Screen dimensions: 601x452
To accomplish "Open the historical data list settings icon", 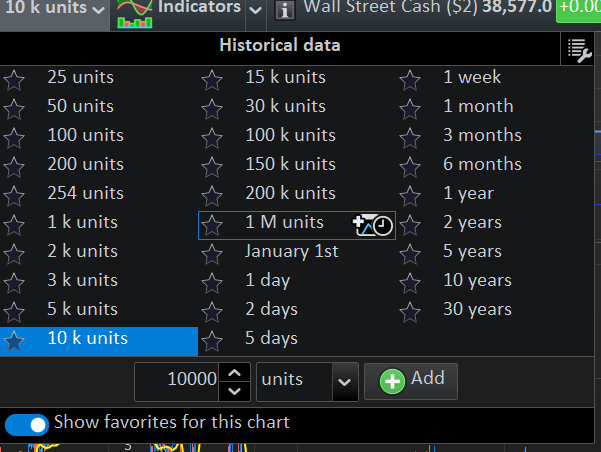I will tap(580, 49).
